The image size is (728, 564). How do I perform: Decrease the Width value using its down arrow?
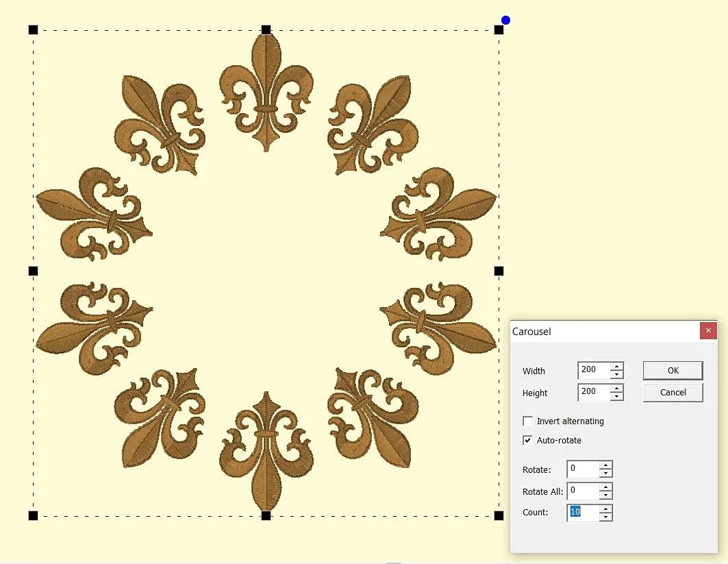click(x=617, y=374)
